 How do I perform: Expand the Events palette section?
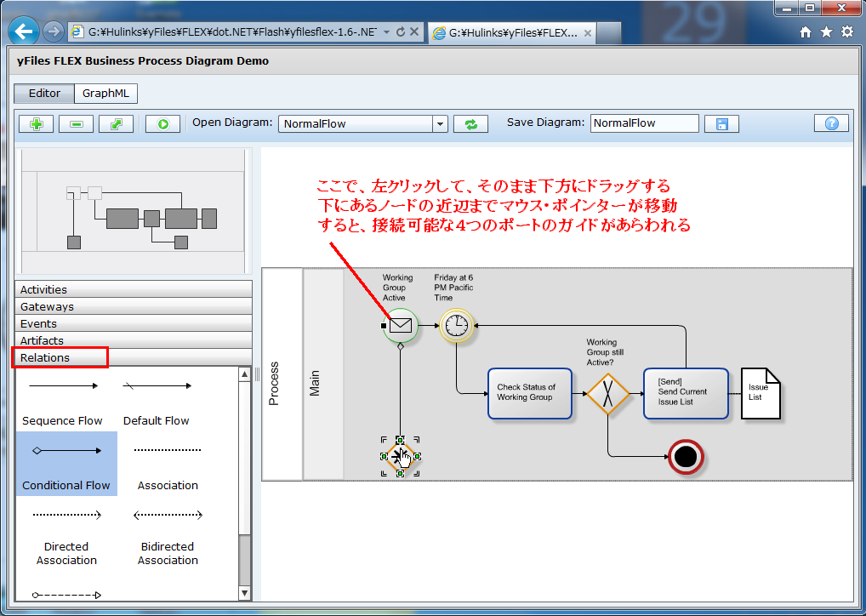134,323
